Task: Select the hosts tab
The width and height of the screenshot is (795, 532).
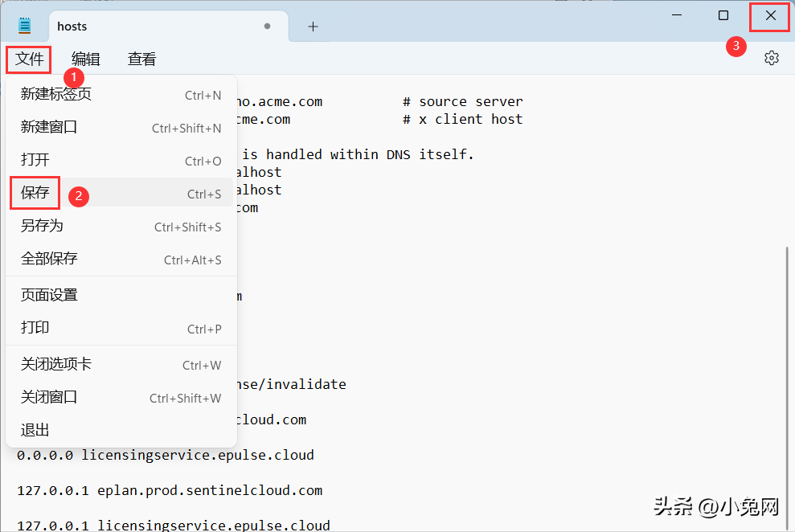Action: coord(145,27)
